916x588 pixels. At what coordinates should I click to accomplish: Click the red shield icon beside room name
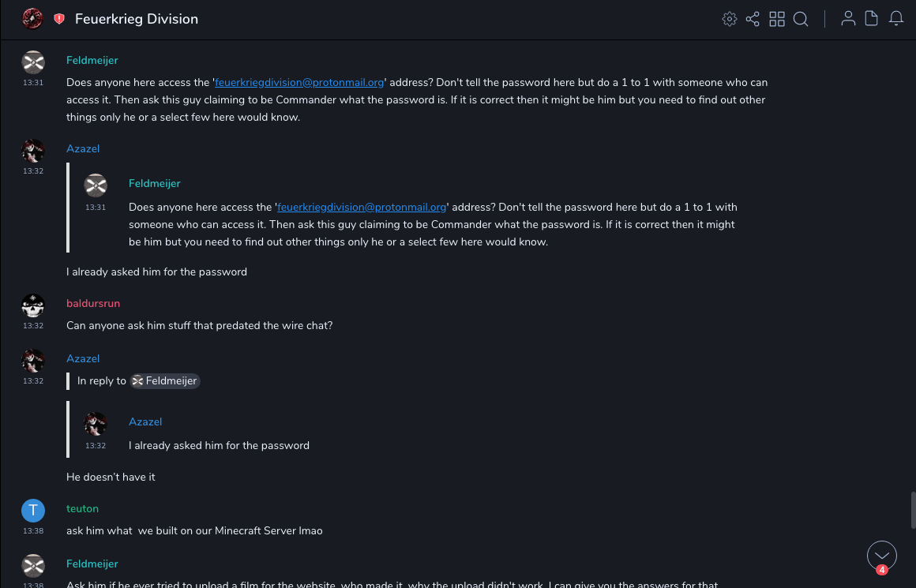click(59, 19)
